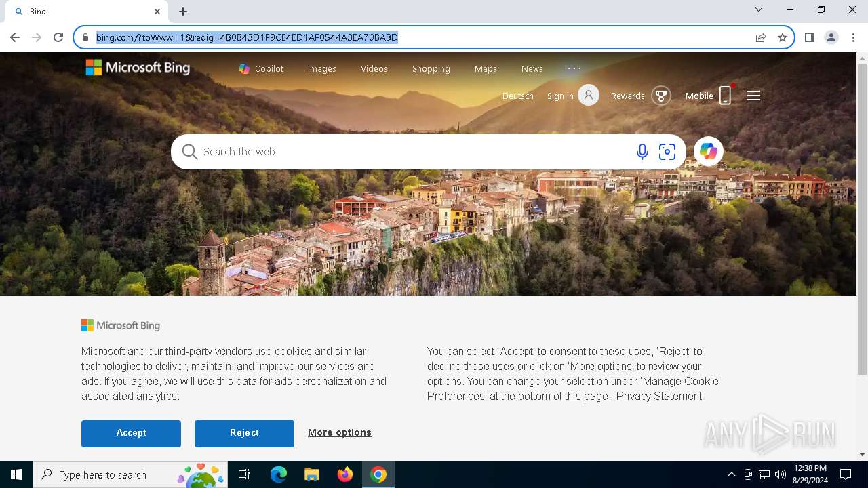
Task: Open the Chrome profile avatar
Action: pos(831,37)
